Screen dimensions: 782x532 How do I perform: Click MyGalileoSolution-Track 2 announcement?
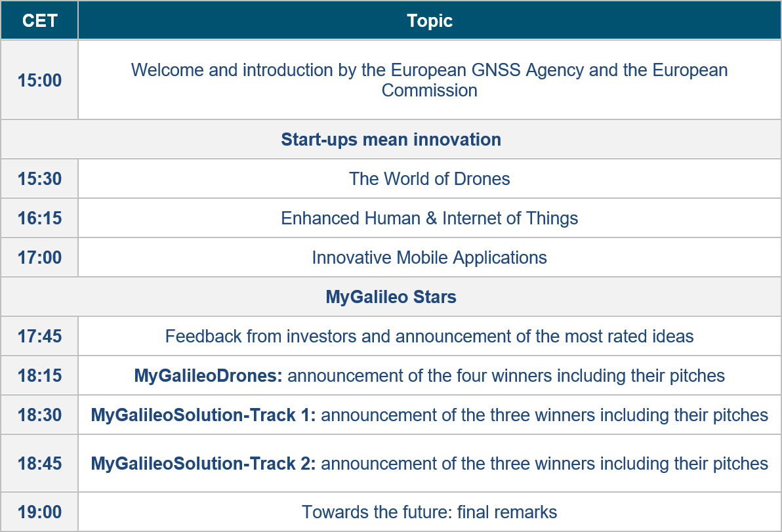click(430, 464)
